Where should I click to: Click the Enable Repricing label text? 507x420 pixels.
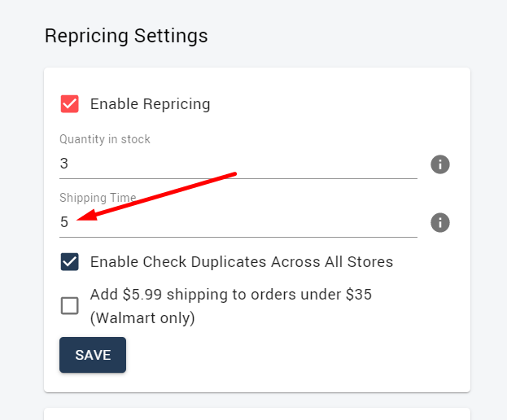[x=150, y=104]
